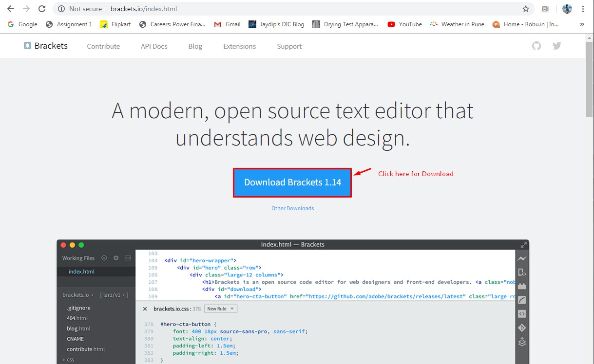This screenshot has width=594, height=364.
Task: Click the Working Files close-all circle icon
Action: (x=104, y=258)
